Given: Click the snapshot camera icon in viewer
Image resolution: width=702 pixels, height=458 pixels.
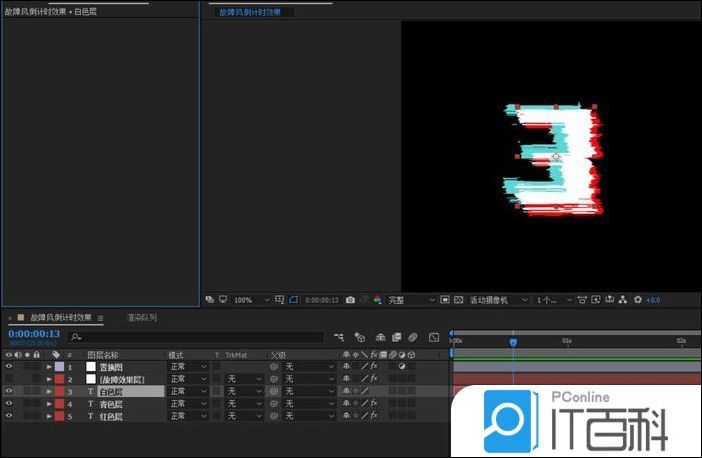Looking at the screenshot, I should [x=351, y=299].
